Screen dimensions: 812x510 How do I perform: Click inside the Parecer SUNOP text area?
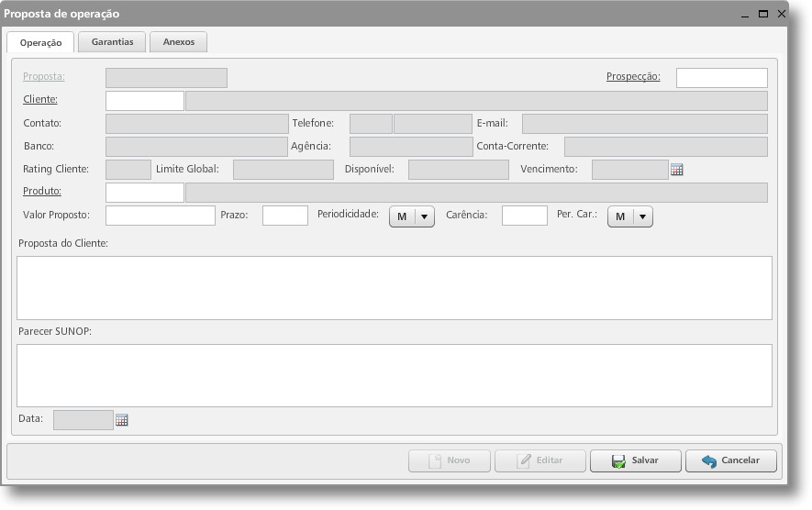pos(395,375)
